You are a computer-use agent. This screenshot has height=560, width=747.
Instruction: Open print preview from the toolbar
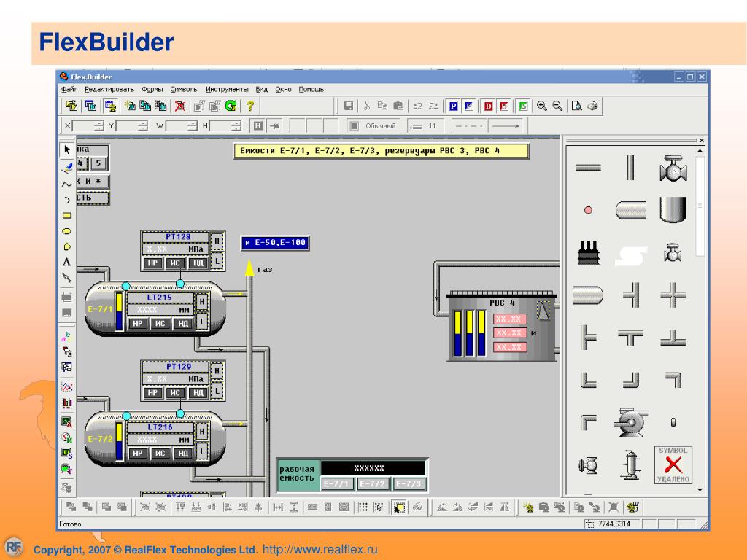point(576,106)
